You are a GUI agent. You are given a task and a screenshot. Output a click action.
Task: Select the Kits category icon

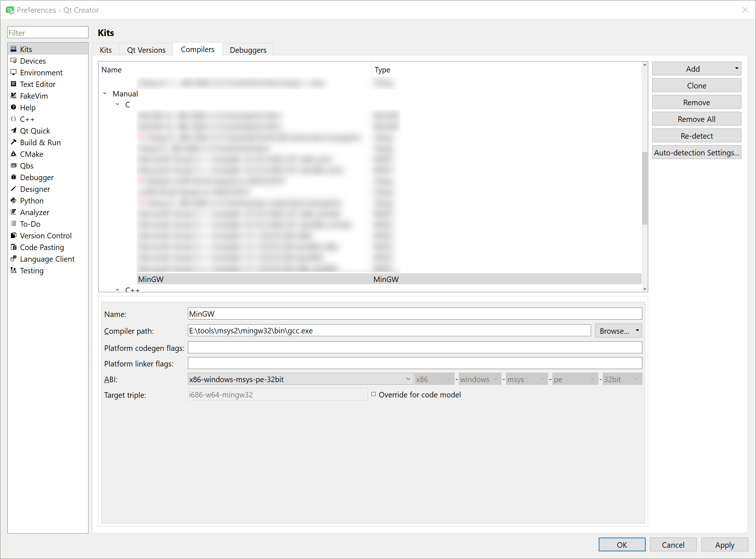tap(13, 49)
